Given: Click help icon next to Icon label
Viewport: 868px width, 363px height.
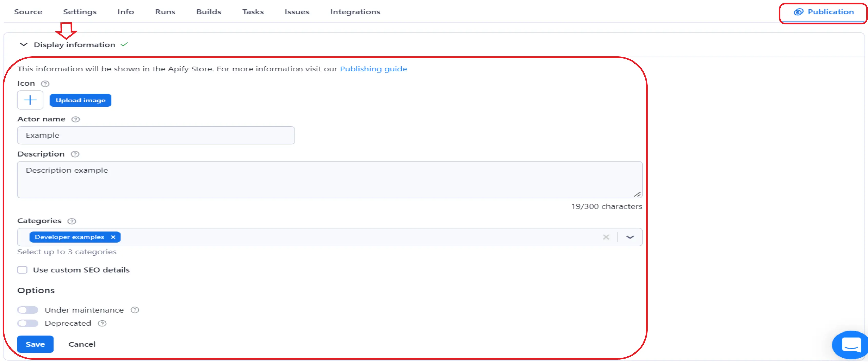Looking at the screenshot, I should click(45, 84).
